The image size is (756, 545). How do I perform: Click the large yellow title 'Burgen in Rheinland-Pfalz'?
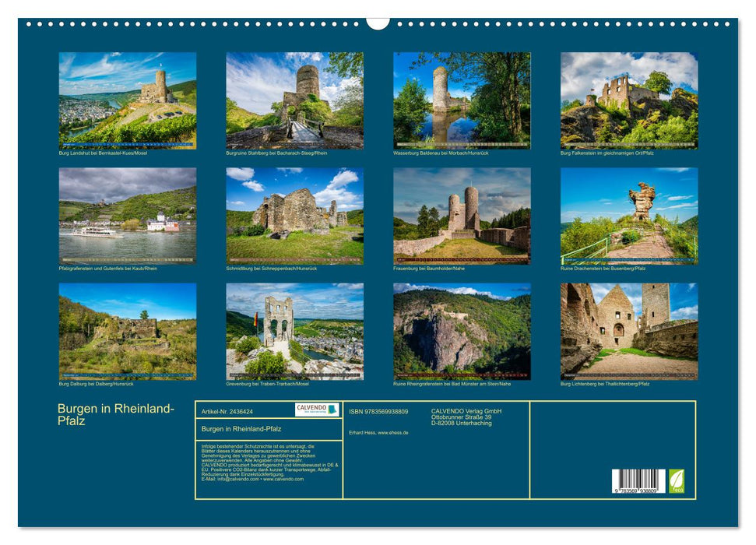pyautogui.click(x=116, y=415)
